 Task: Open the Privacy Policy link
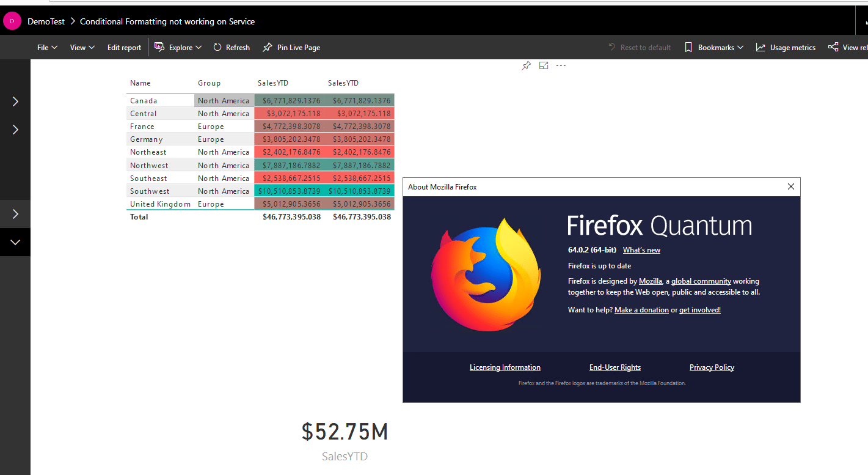[x=712, y=367]
